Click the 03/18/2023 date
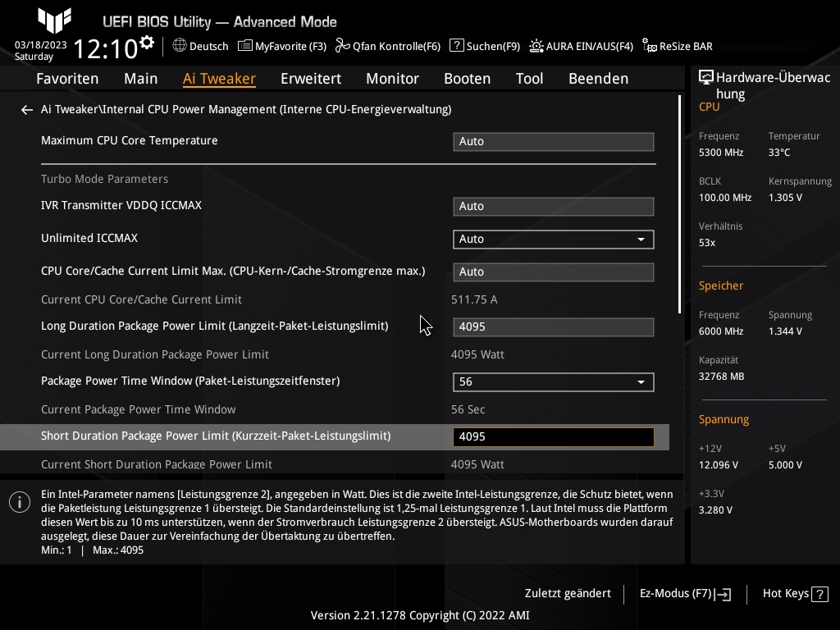 pyautogui.click(x=41, y=45)
